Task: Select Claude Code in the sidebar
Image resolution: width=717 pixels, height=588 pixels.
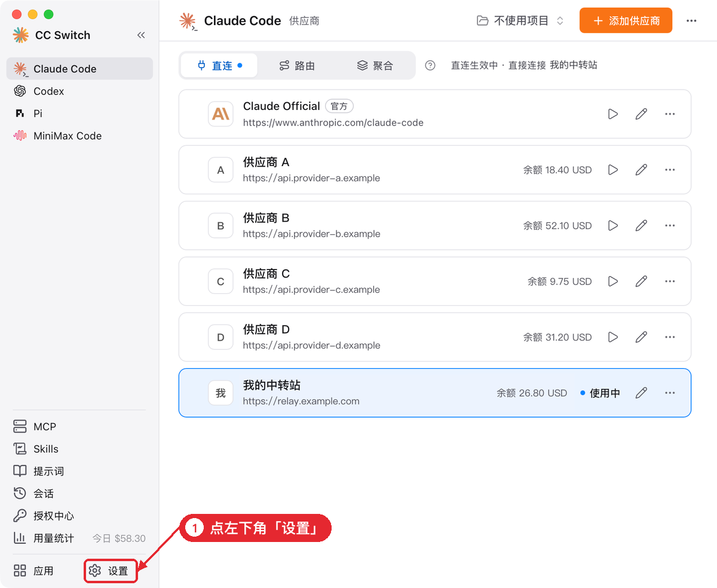Action: click(x=79, y=69)
